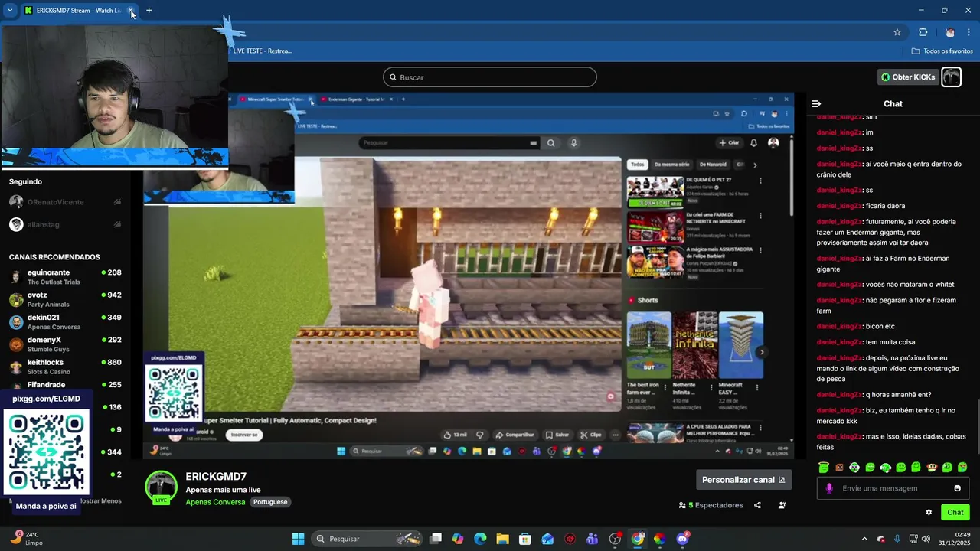980x551 pixels.
Task: Open Chrome's three-dot menu
Action: 969,32
